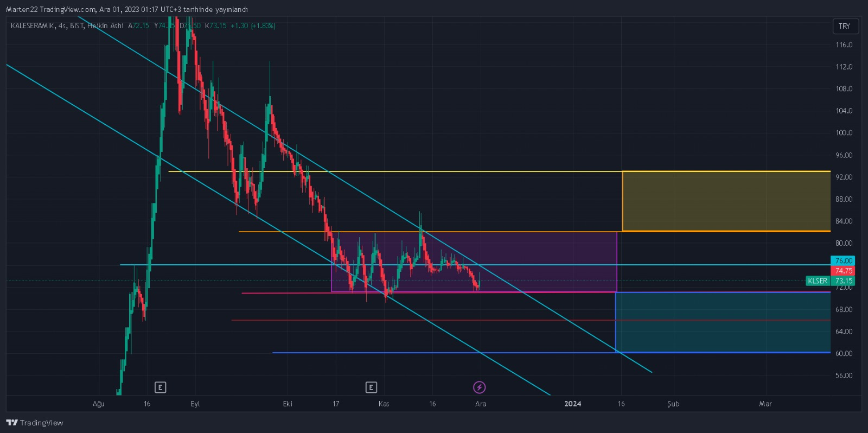Click the 68.00 price axis label
Viewport: 868px width, 433px height.
pyautogui.click(x=844, y=310)
